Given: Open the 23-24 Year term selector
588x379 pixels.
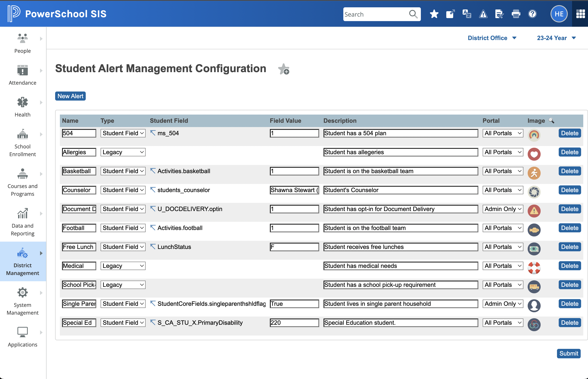Looking at the screenshot, I should (556, 38).
